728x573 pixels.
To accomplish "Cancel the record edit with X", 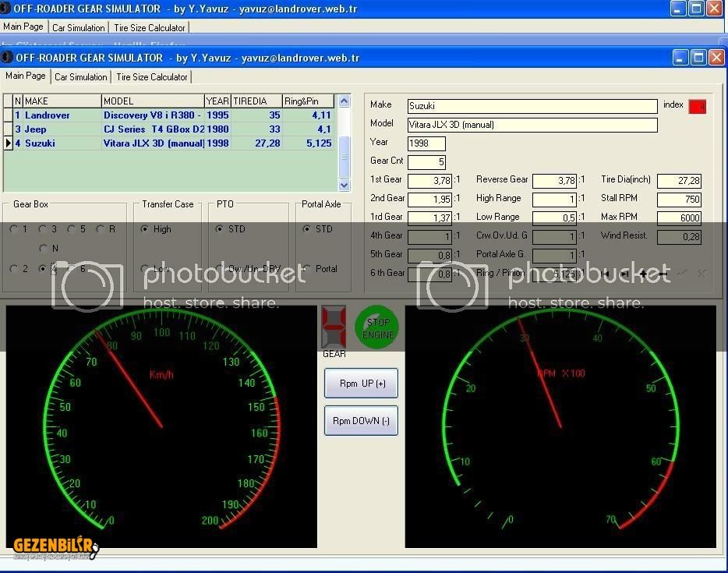I will pos(701,274).
